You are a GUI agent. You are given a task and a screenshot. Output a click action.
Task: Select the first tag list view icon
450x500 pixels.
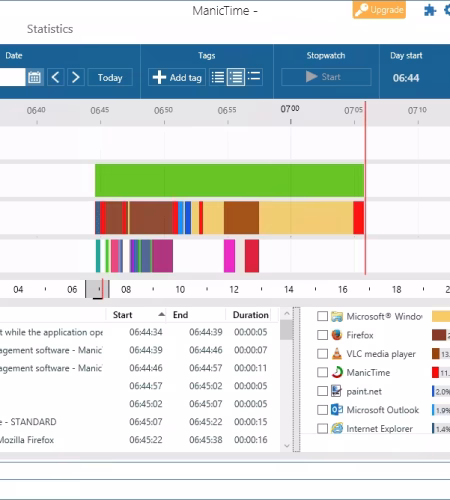(218, 77)
